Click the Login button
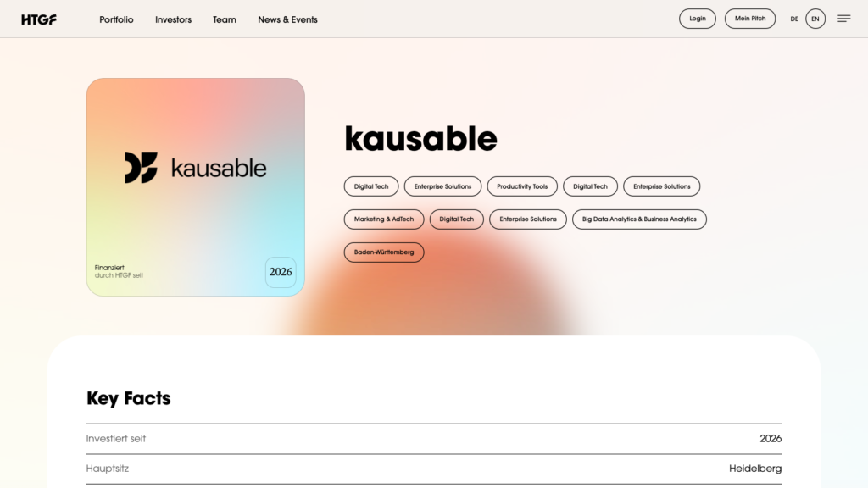868x488 pixels. [698, 19]
